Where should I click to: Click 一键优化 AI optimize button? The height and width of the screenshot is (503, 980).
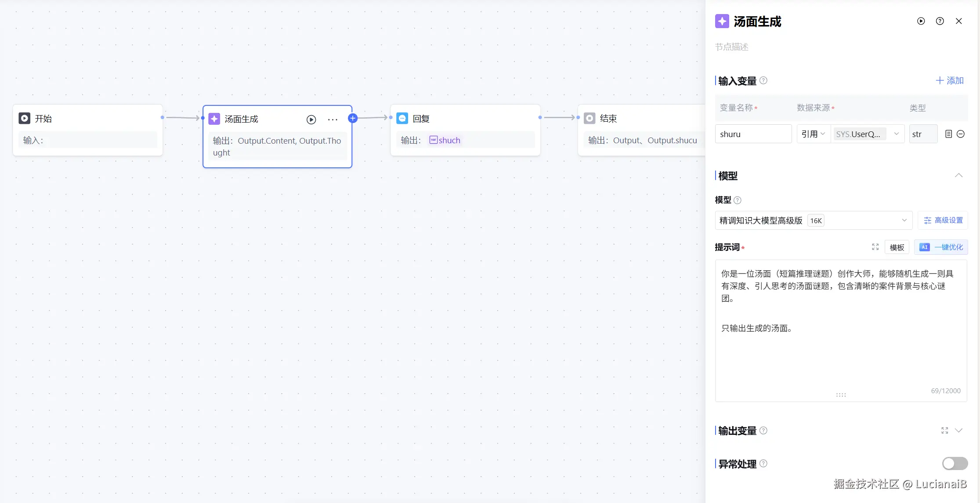[x=941, y=247]
